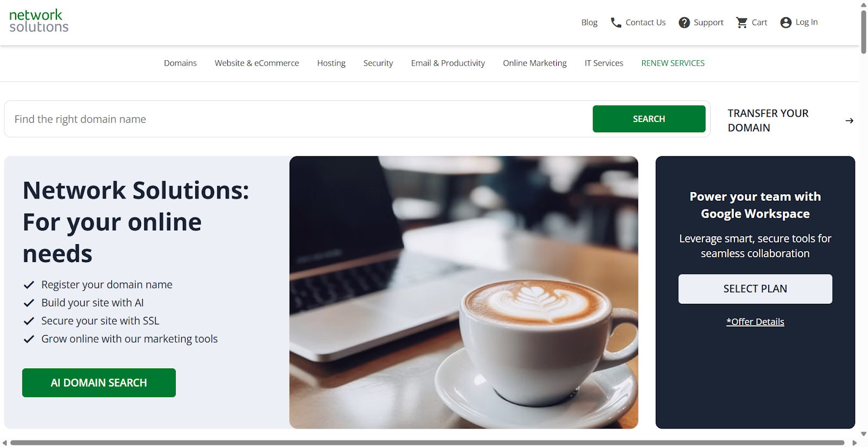Open the Domains menu
The width and height of the screenshot is (868, 447).
(180, 63)
